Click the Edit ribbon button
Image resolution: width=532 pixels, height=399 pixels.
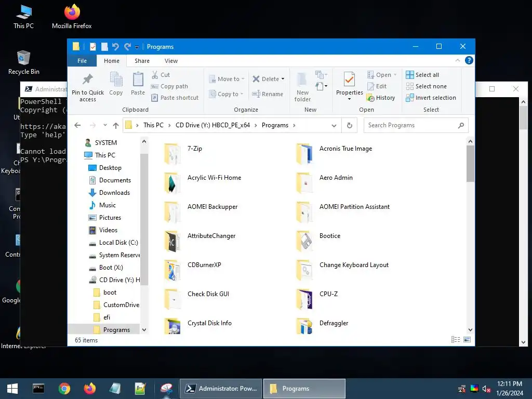[x=377, y=86]
